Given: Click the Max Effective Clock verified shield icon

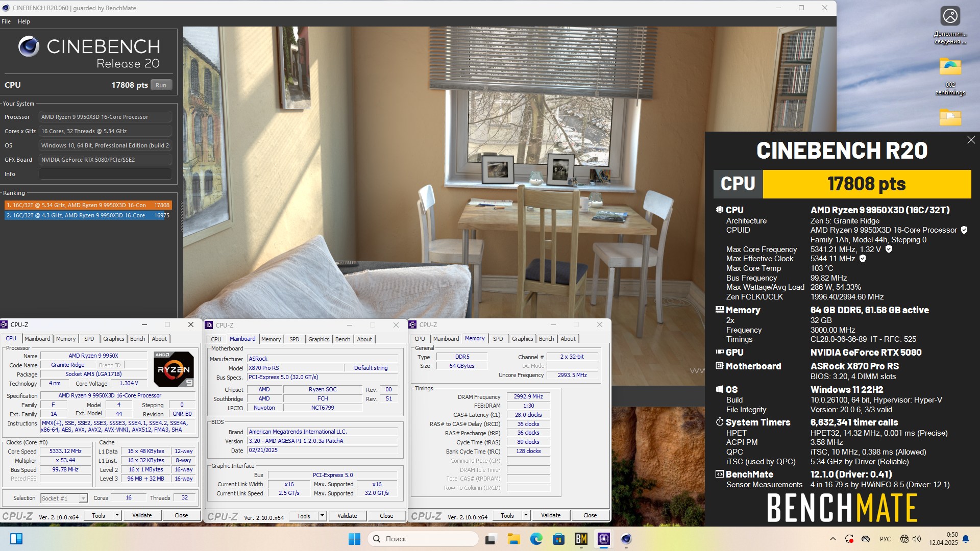Looking at the screenshot, I should click(x=863, y=259).
